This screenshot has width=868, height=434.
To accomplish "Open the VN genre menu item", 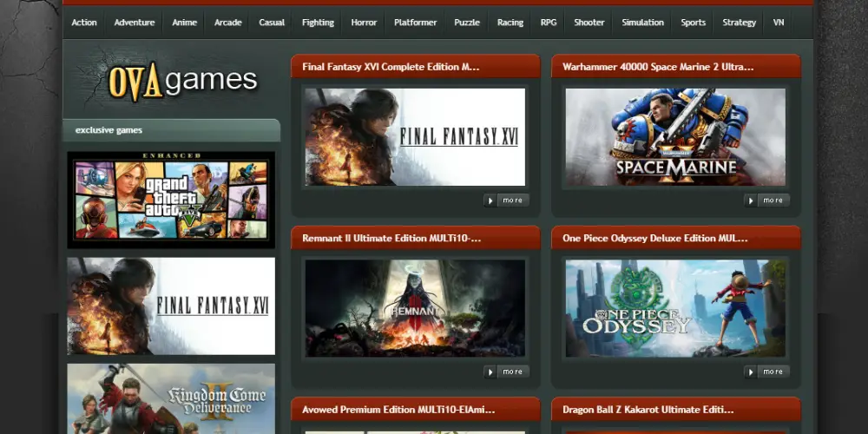I will 779,23.
